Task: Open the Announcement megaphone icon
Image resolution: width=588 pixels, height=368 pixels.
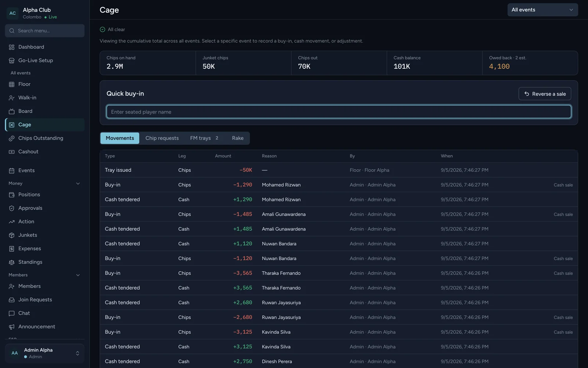Action: (x=11, y=327)
